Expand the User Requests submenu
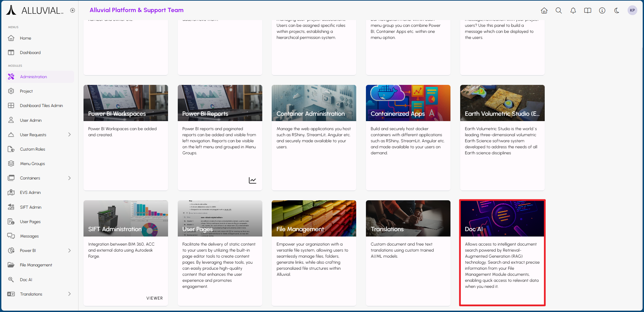Viewport: 644px width, 312px height. pos(69,135)
